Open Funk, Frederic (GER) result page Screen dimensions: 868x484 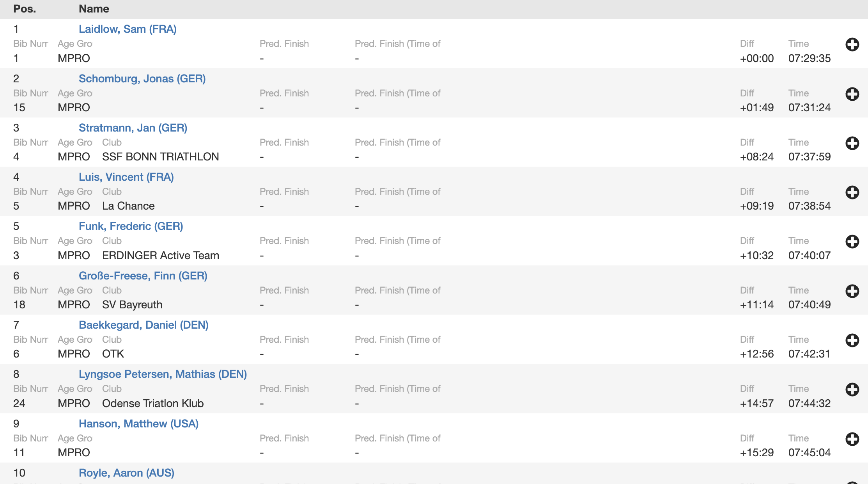click(x=131, y=226)
